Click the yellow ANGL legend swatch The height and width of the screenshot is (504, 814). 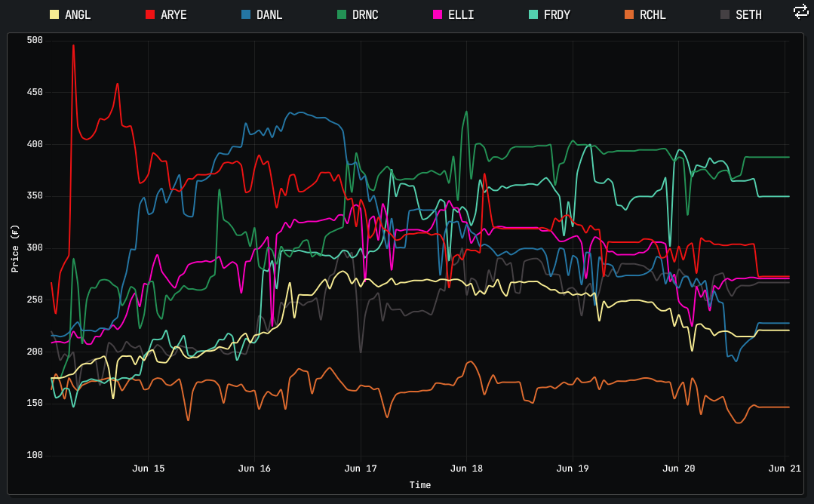(54, 14)
